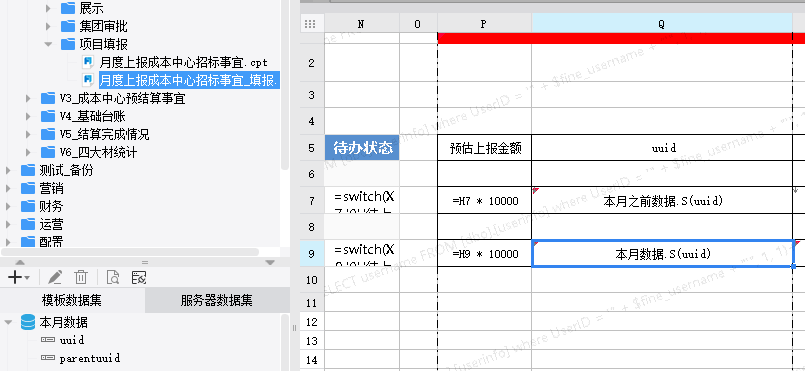Expand the V5_结算完成情况 folder
805x371 pixels.
pyautogui.click(x=28, y=134)
